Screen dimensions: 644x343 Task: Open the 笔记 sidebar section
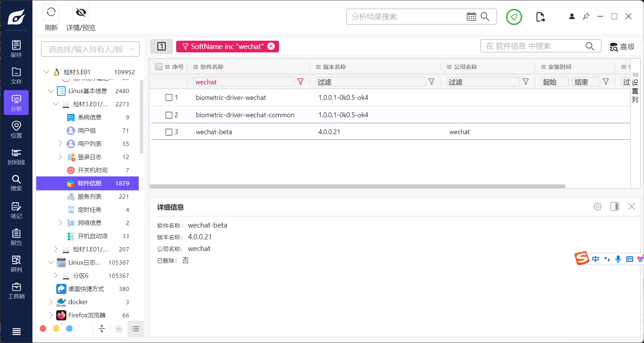16,210
